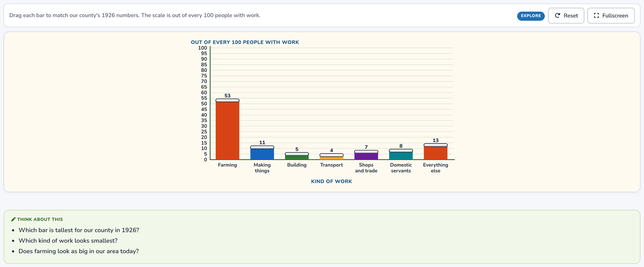Click the Everything else axis label

(436, 168)
